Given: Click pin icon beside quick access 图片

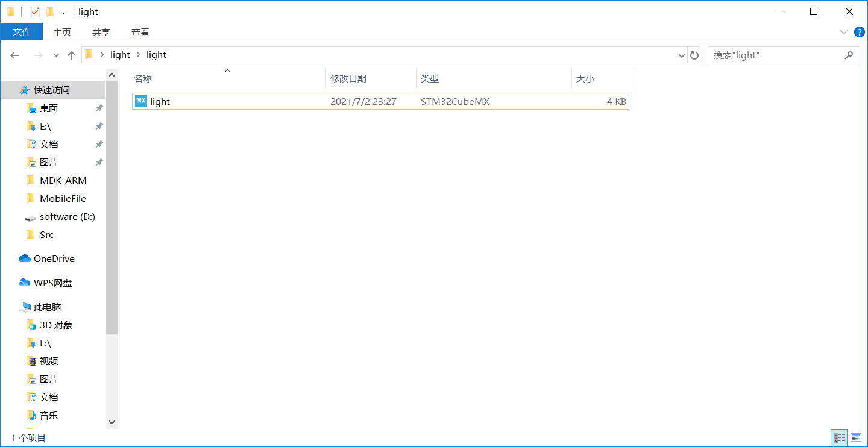Looking at the screenshot, I should (x=99, y=163).
